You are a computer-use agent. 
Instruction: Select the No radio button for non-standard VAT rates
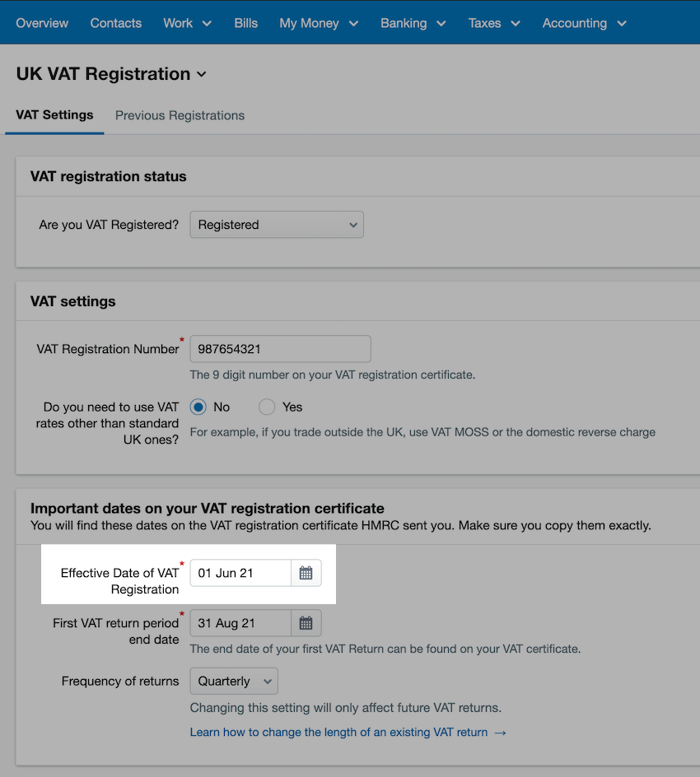coord(198,407)
